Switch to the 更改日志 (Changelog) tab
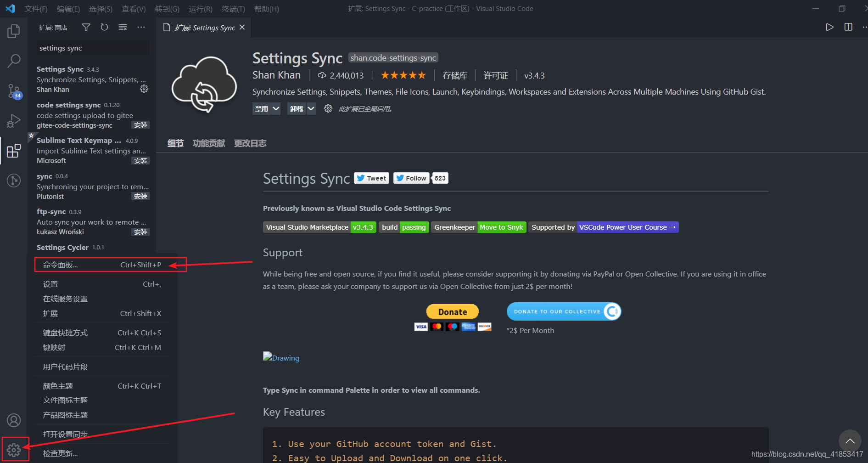This screenshot has width=868, height=463. (x=250, y=143)
